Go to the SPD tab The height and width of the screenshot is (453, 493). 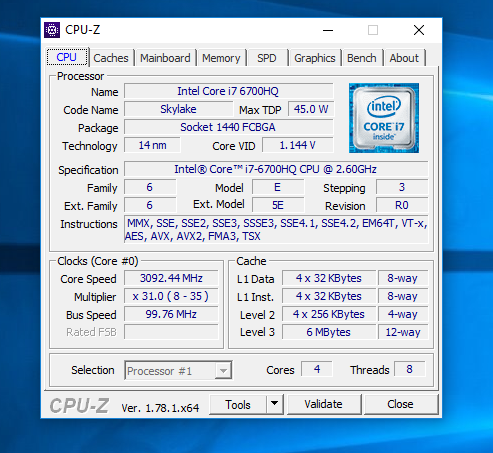point(267,58)
